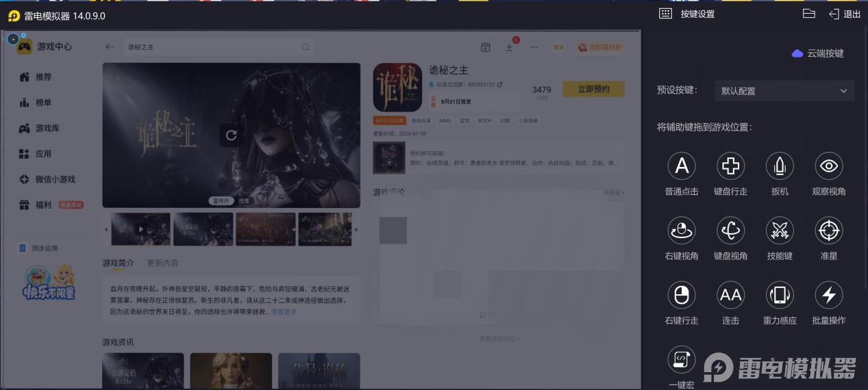Image resolution: width=868 pixels, height=390 pixels.
Task: Pick the 技能键 crossed swords icon
Action: click(780, 231)
